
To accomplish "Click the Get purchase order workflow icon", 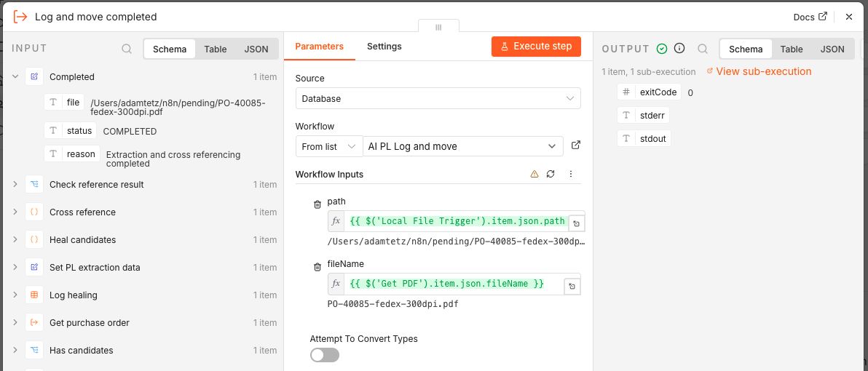I will point(34,322).
